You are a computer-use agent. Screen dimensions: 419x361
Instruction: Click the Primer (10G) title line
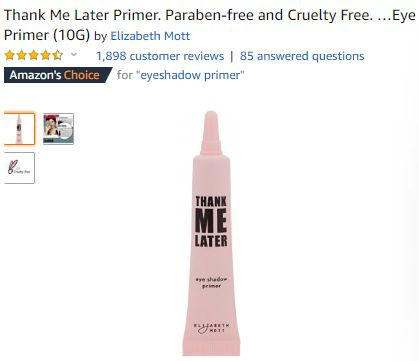(47, 35)
